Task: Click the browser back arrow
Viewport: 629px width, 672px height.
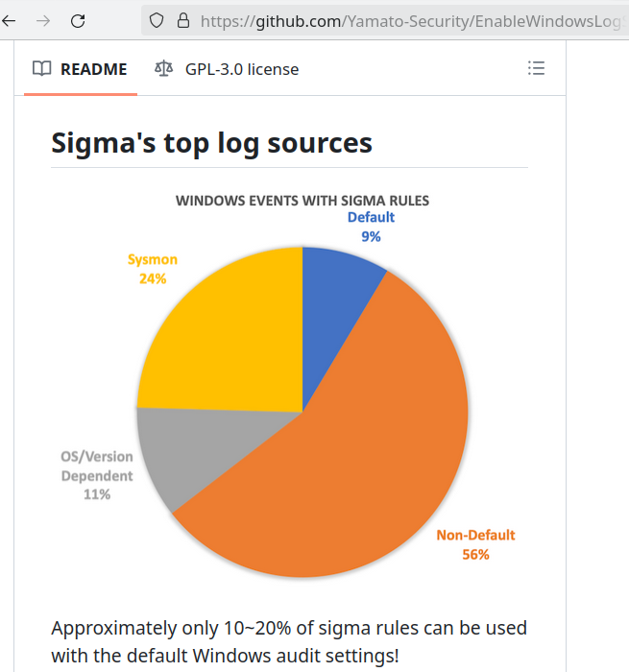Action: (9, 20)
